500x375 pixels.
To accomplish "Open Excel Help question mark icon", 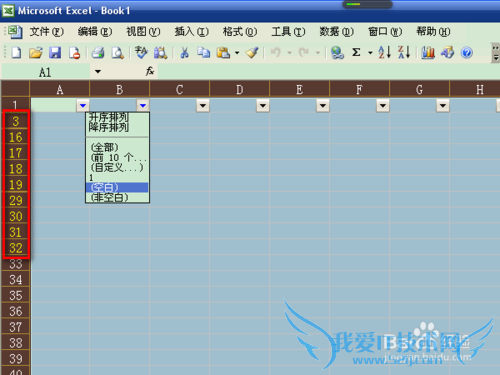I will [x=467, y=53].
